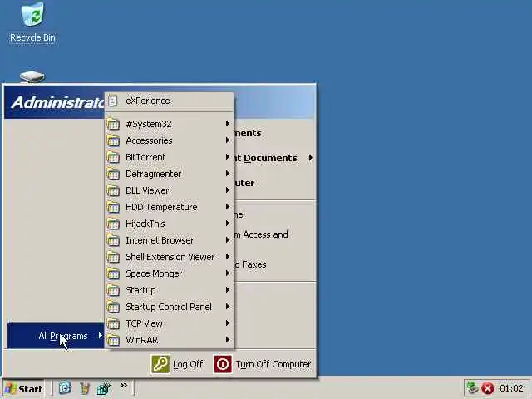The width and height of the screenshot is (532, 399).
Task: Click the HDD Temperature folder icon
Action: 113,207
